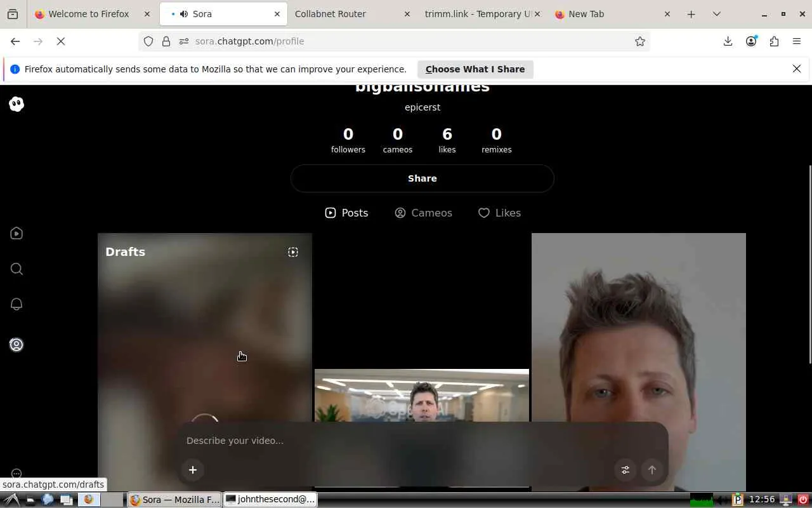Open the 0 followers count
812x508 pixels.
[348, 140]
